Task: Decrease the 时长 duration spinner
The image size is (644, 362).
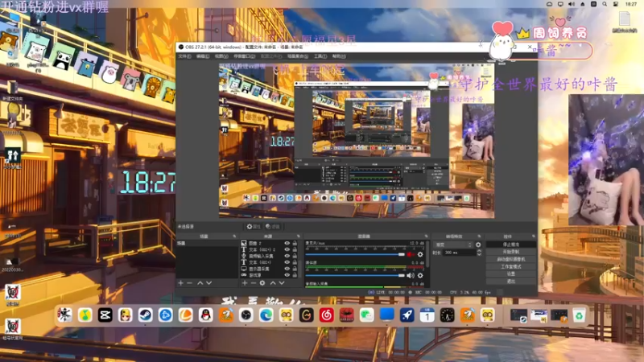Action: [x=478, y=254]
